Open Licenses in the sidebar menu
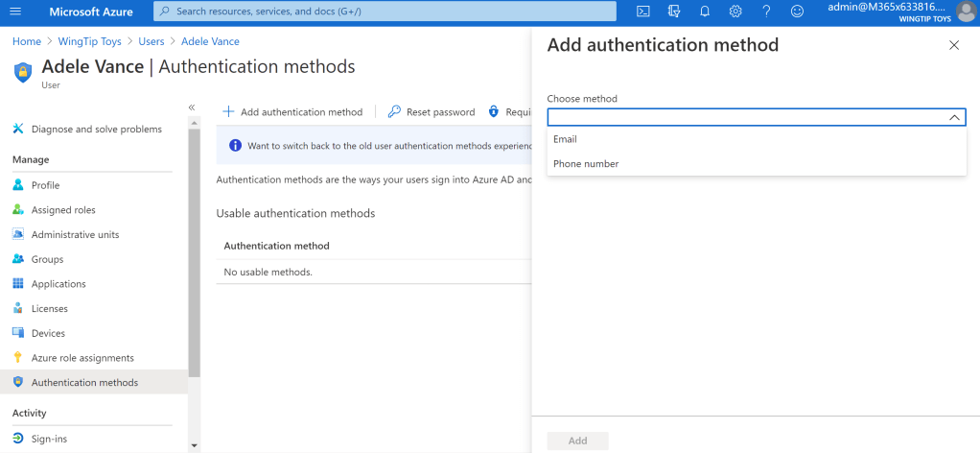Screen dimensions: 980x453 [x=49, y=309]
